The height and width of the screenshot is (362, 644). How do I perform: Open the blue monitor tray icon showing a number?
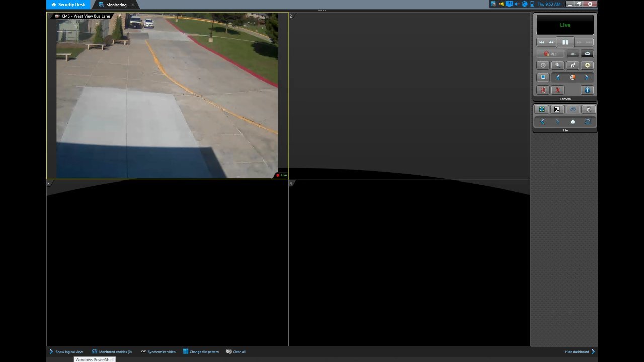point(509,4)
